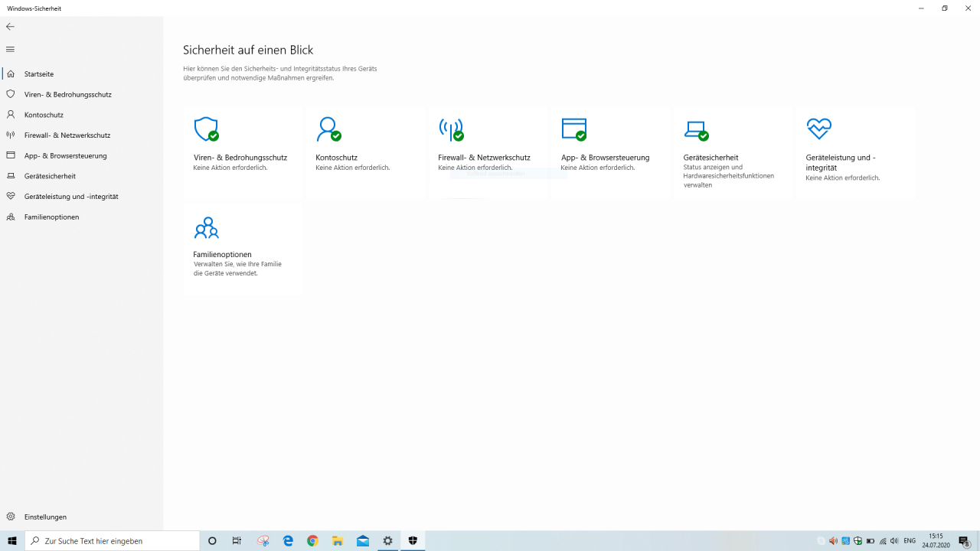980x551 pixels.
Task: Open Kontoschutz in the sidebar
Action: tap(82, 115)
